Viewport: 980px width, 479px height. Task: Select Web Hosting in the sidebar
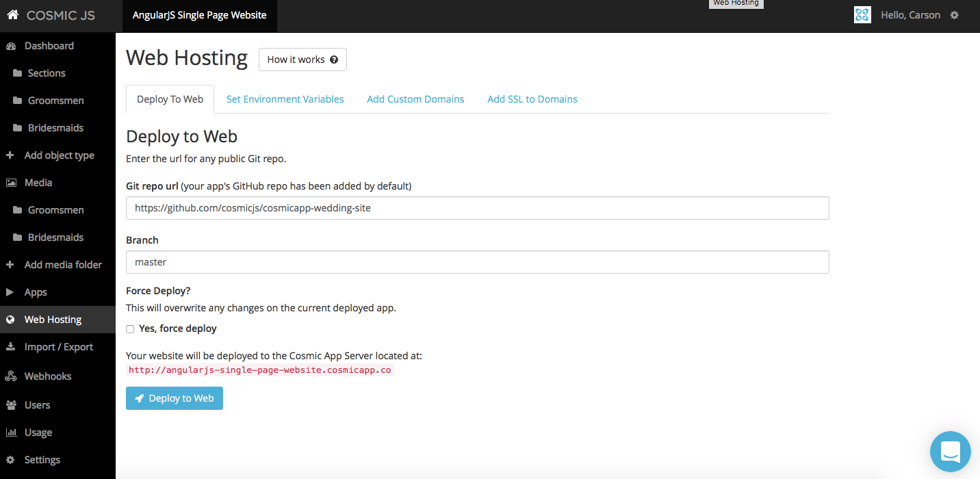(57, 320)
